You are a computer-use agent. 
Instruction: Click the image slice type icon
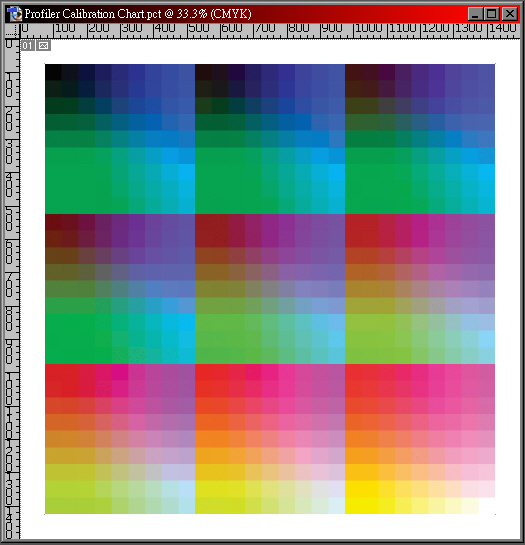click(43, 46)
